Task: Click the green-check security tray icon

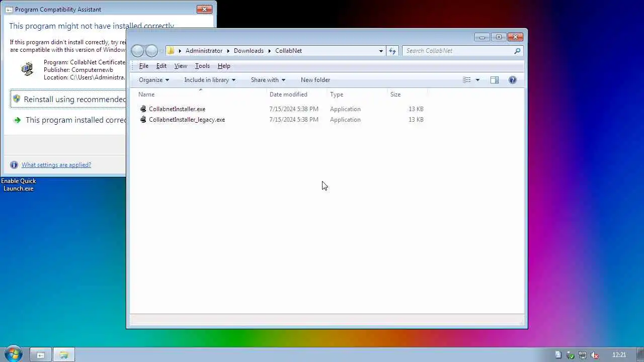Action: tap(571, 355)
